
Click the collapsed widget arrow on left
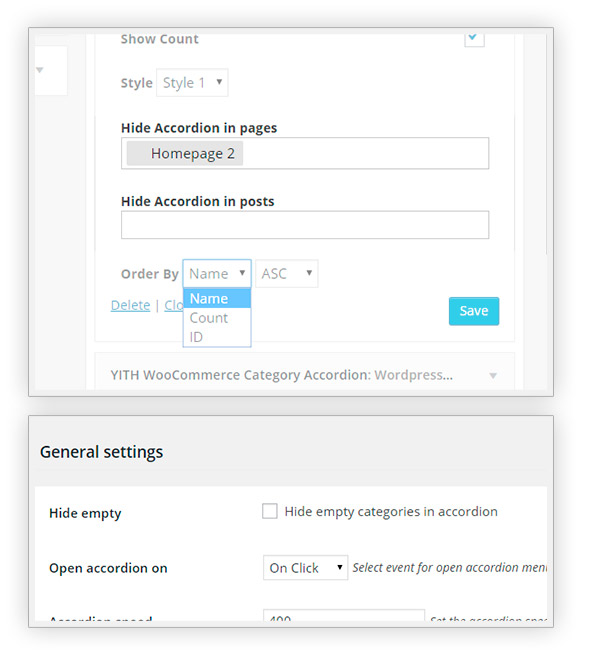pyautogui.click(x=40, y=70)
